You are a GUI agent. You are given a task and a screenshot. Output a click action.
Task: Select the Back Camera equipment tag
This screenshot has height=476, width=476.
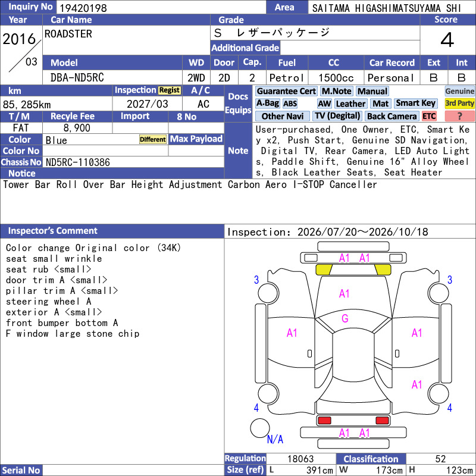392,116
